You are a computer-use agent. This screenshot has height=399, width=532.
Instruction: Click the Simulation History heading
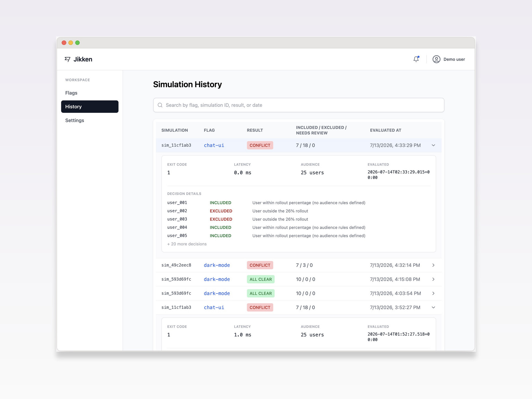coord(187,85)
